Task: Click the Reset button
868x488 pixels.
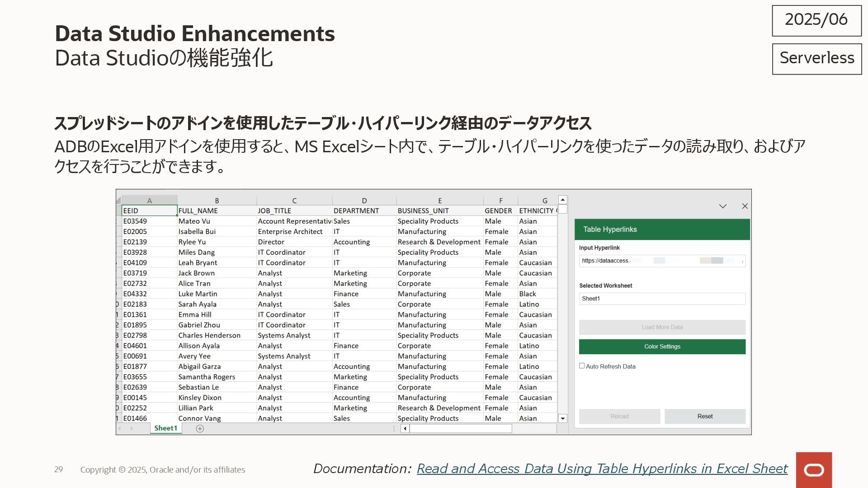Action: click(x=705, y=416)
